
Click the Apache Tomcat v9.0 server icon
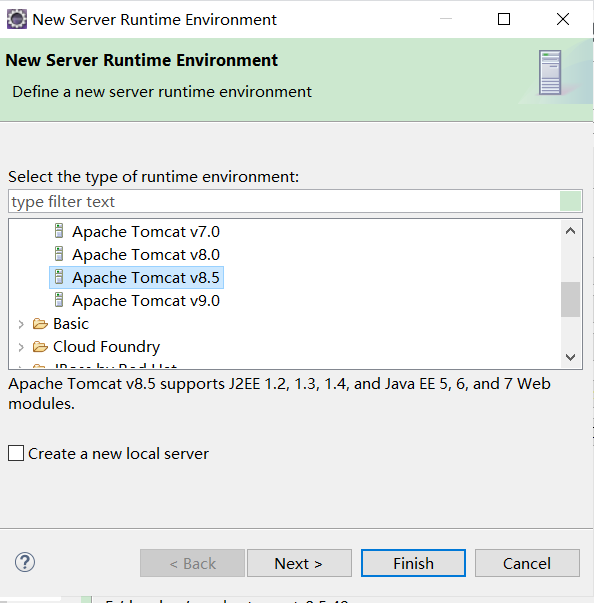point(59,300)
